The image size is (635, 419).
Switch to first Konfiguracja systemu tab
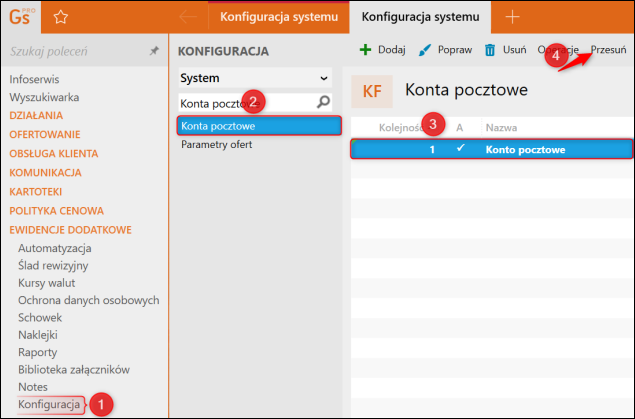(x=279, y=17)
